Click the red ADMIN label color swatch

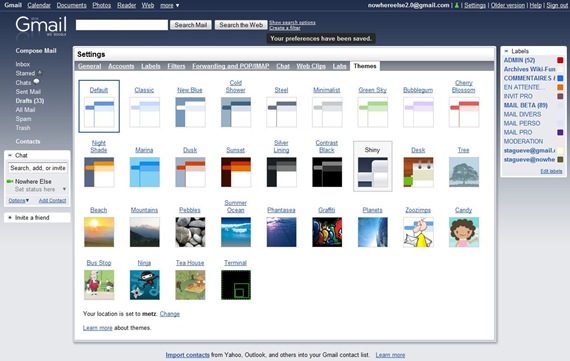pos(560,60)
